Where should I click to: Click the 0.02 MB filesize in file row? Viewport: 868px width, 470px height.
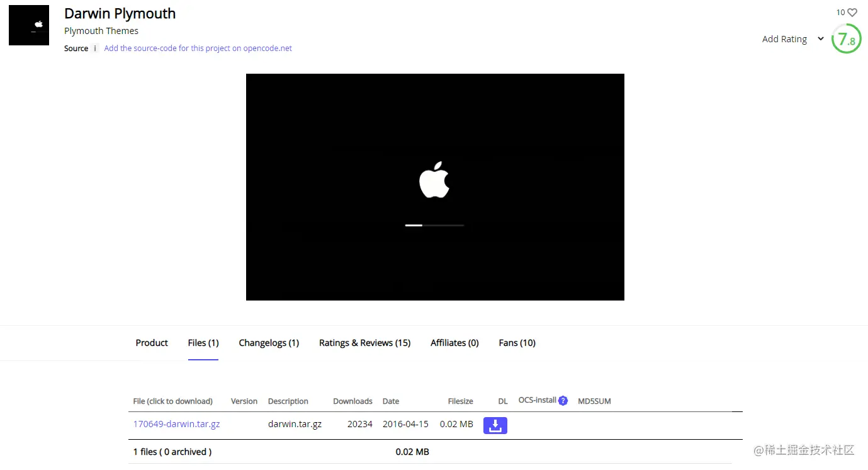coord(456,424)
